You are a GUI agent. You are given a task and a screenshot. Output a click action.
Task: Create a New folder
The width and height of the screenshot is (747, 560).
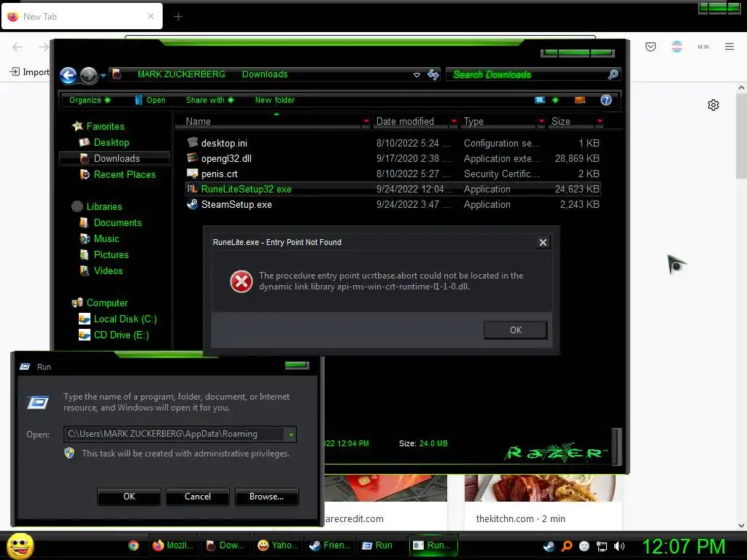coord(275,100)
